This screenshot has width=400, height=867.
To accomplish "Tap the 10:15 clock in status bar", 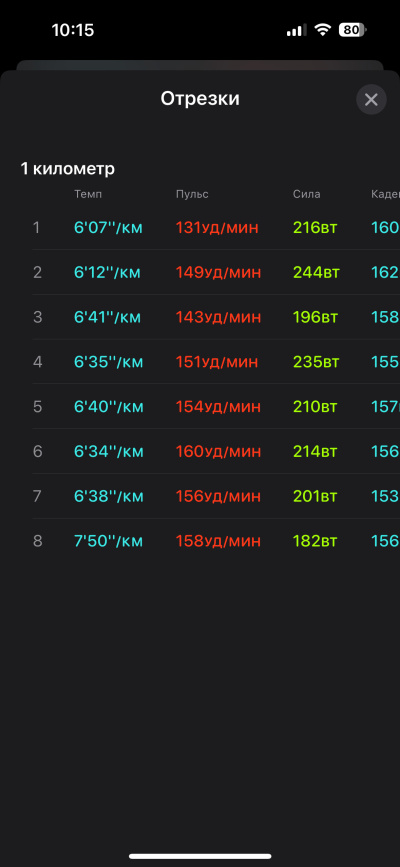I will (73, 30).
